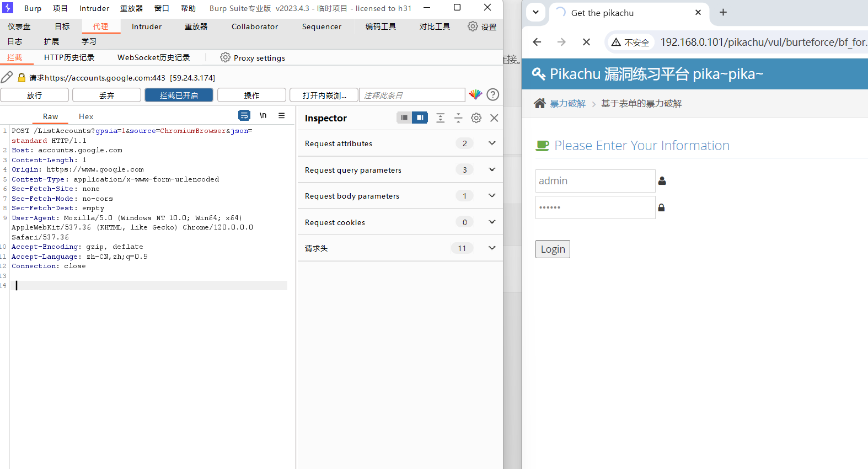Expand Request cookies section
The image size is (868, 469).
coord(492,222)
